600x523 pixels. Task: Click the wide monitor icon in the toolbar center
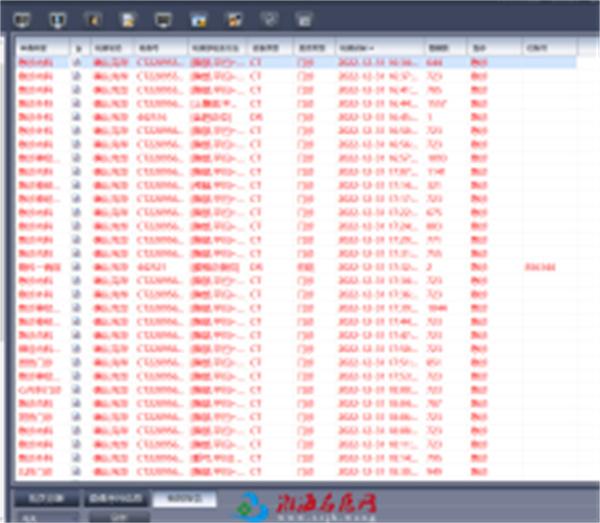pyautogui.click(x=163, y=19)
